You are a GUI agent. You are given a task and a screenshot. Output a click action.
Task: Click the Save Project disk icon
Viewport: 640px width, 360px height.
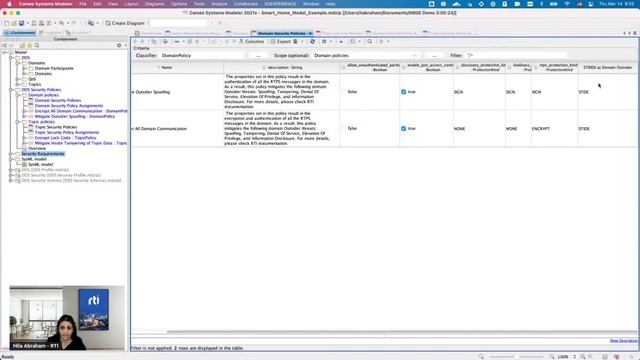point(21,23)
